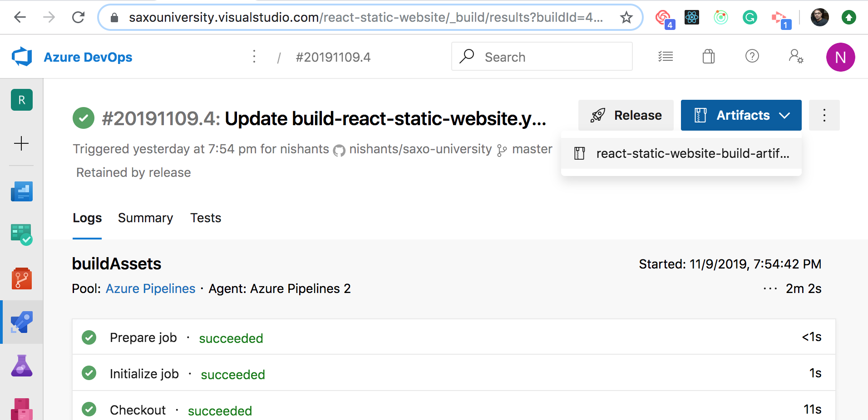Open the Pipelines hub in sidebar
This screenshot has height=420, width=868.
pos(22,322)
